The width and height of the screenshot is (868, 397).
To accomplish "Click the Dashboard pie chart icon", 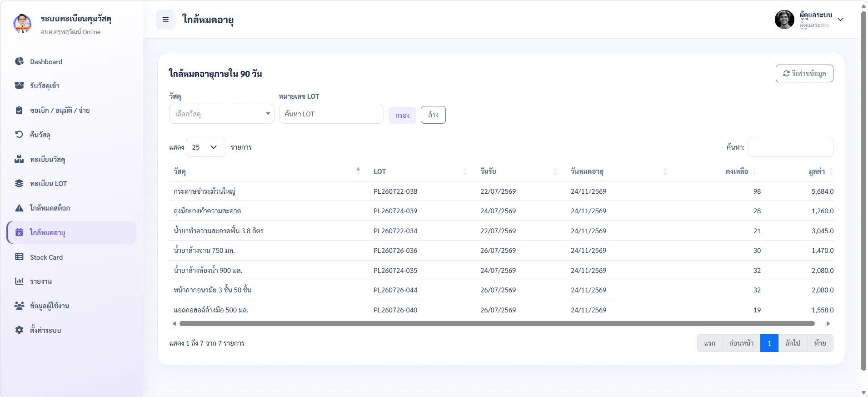I will tap(19, 61).
